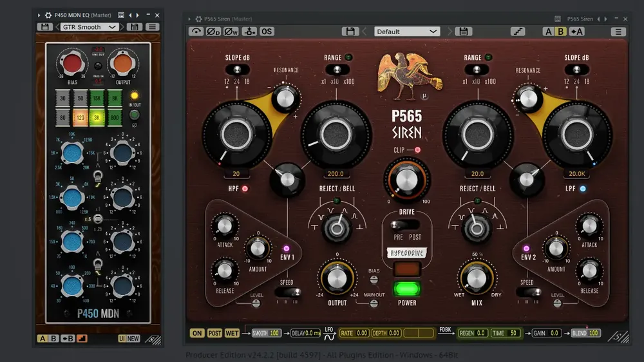This screenshot has height=362, width=644.
Task: Click the P450 phase invert Ø icon
Action: (x=135, y=126)
